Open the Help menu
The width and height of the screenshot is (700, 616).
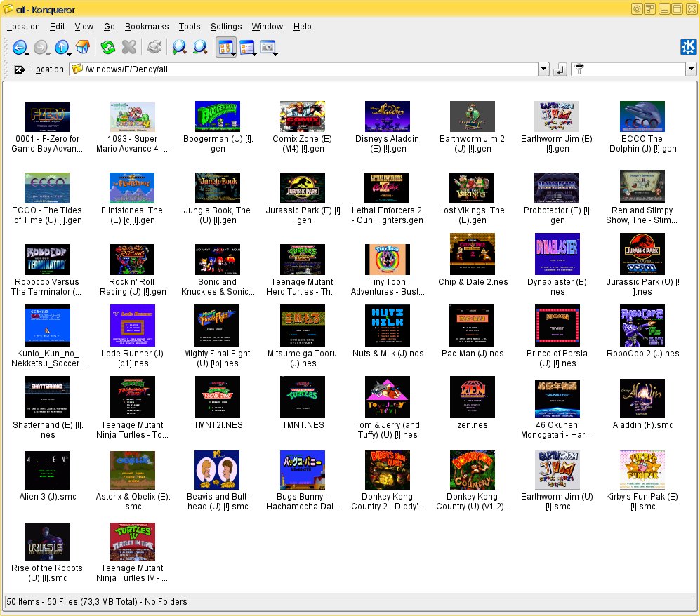pos(302,27)
